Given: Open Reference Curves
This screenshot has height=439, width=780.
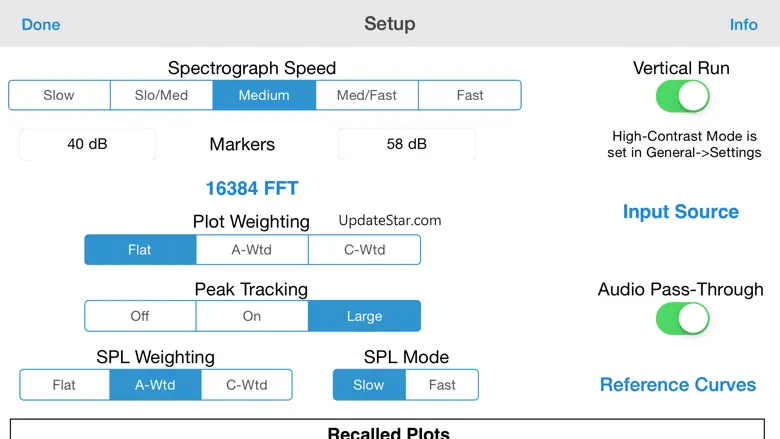Looking at the screenshot, I should tap(678, 385).
